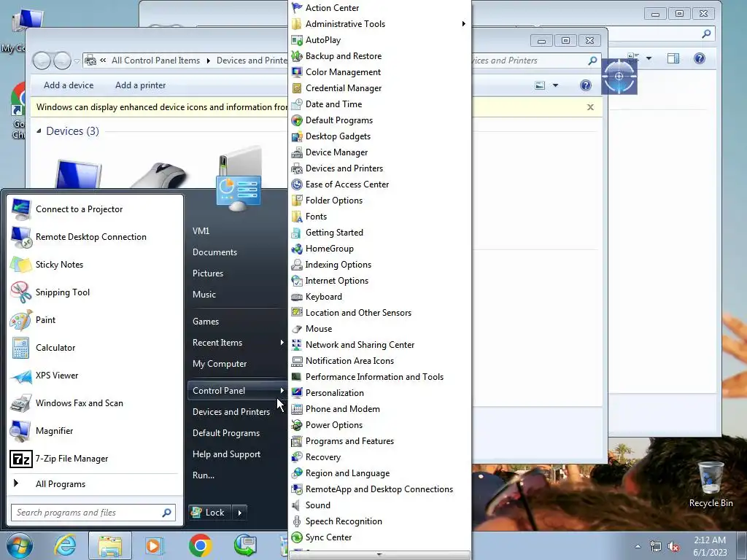
Task: Click the muted volume tray icon
Action: pos(673,547)
